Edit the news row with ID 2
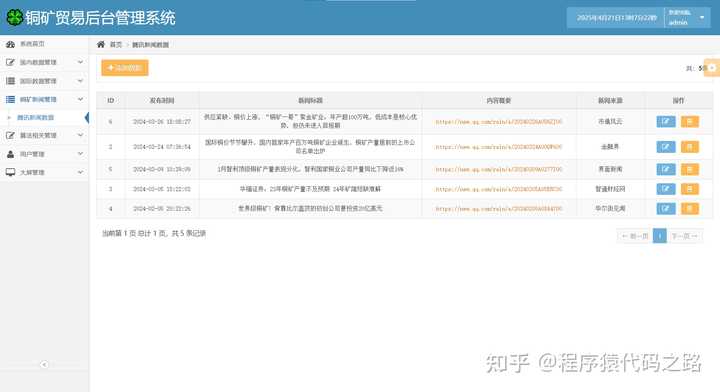This screenshot has width=720, height=392. pyautogui.click(x=666, y=147)
